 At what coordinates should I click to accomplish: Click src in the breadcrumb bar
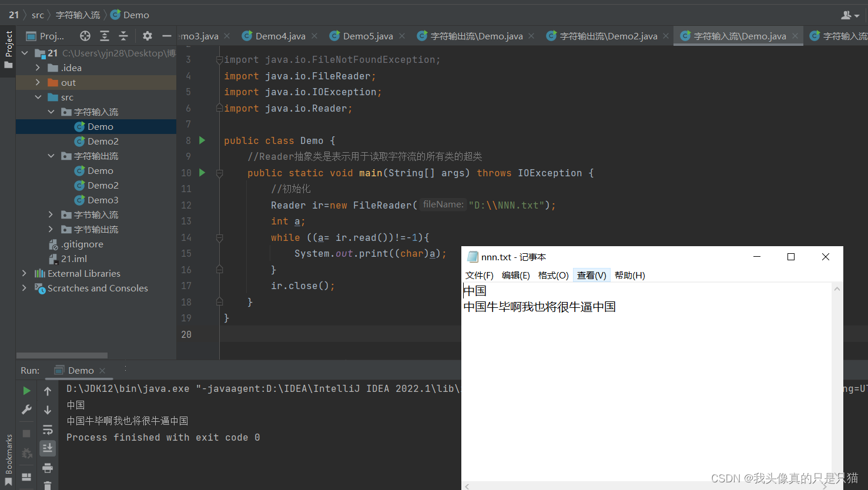[x=38, y=15]
